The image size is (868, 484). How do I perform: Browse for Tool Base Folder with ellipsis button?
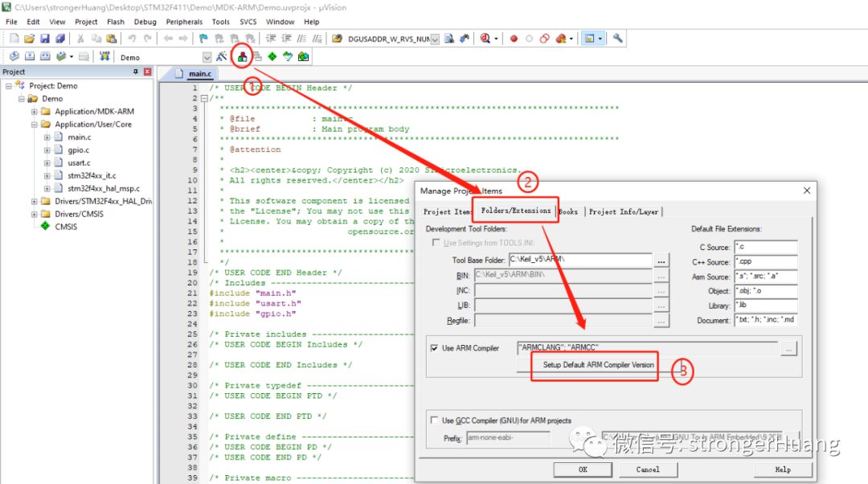pos(661,260)
